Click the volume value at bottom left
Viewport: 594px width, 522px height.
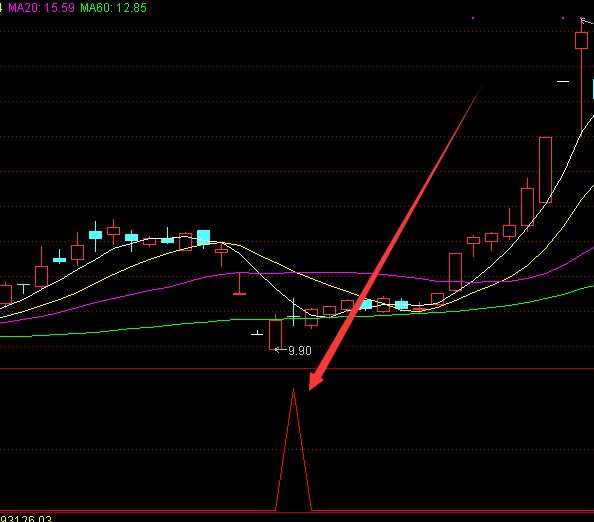26,519
